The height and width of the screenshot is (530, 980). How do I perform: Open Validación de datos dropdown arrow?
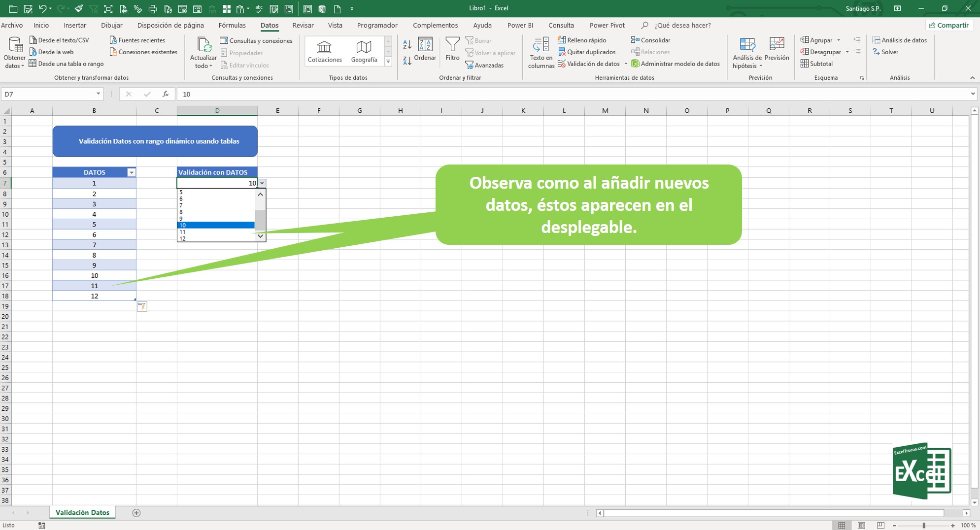626,64
